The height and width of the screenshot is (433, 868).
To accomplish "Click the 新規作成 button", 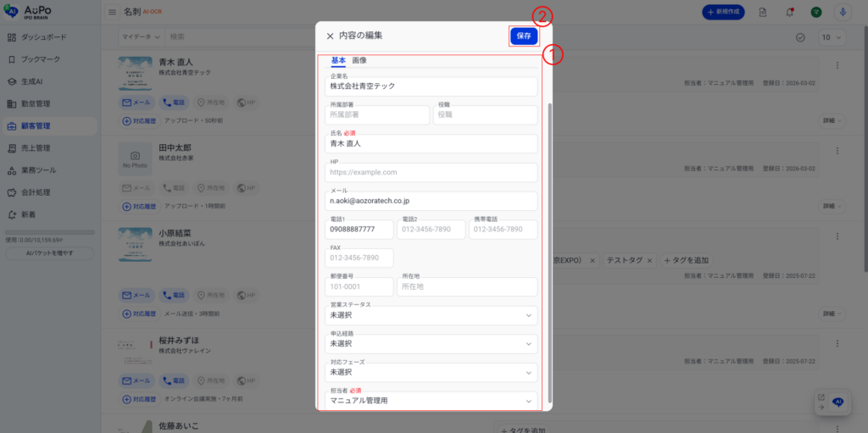I will point(731,12).
